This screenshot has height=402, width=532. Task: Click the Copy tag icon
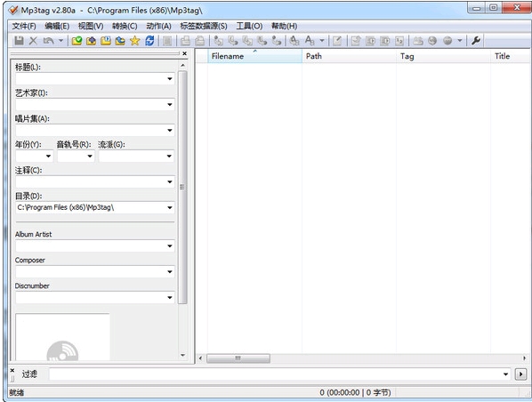coord(185,41)
